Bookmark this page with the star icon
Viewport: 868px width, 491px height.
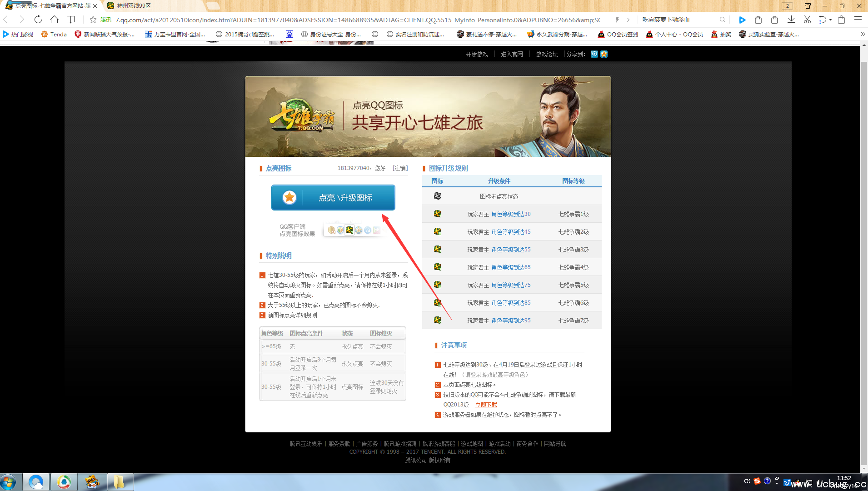[93, 20]
